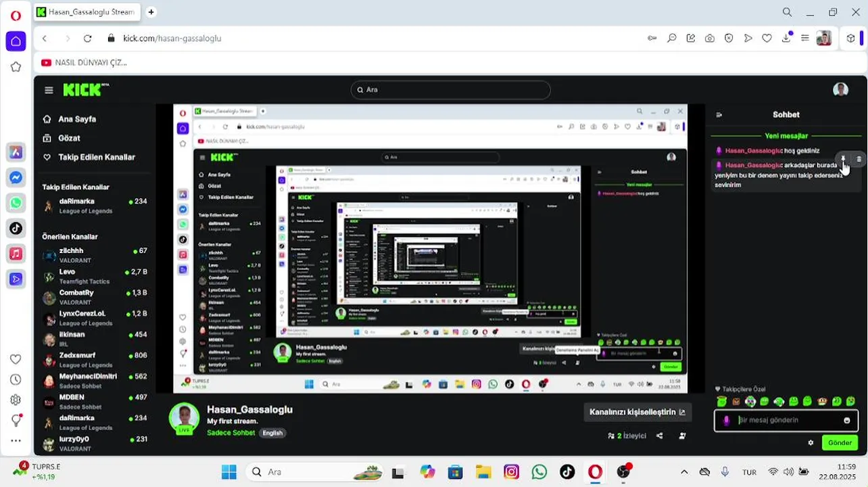The width and height of the screenshot is (868, 487).
Task: Reload the Kick page
Action: (x=87, y=39)
